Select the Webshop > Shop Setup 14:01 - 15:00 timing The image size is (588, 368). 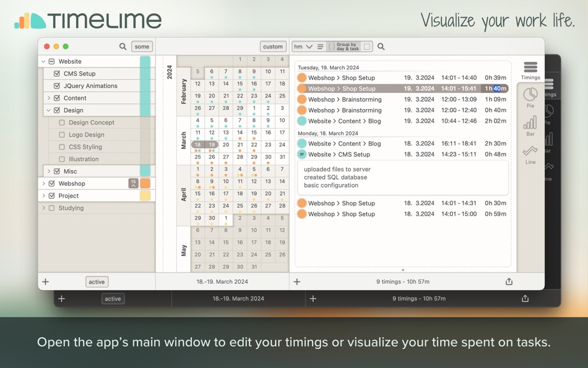[x=403, y=214]
